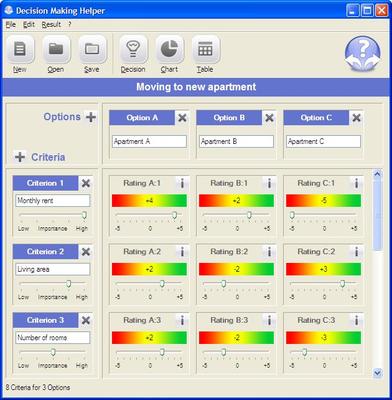This screenshot has width=392, height=400.
Task: Remove Option B with its X icon
Action: click(x=269, y=118)
